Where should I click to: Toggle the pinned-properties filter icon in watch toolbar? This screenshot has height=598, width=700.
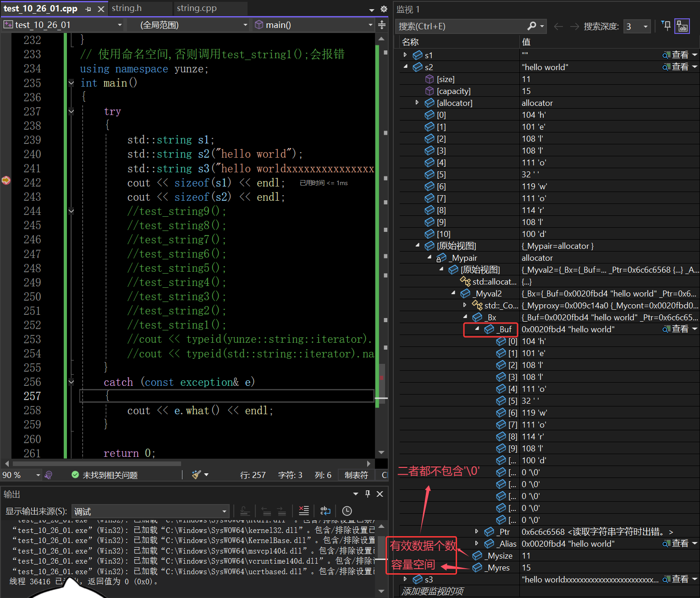pos(667,26)
